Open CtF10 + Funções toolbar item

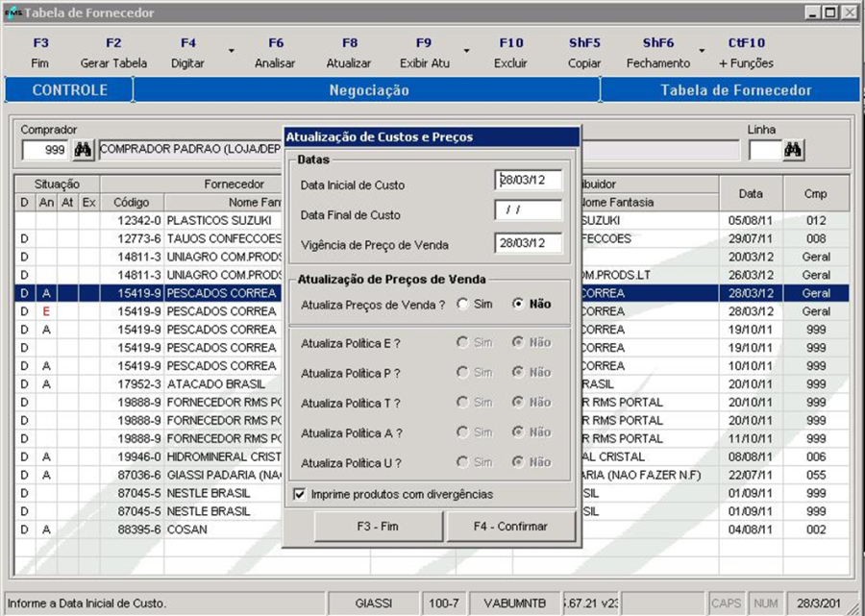coord(747,53)
